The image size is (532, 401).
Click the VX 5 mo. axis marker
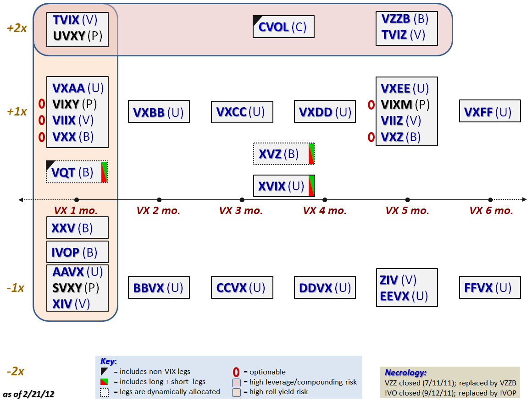pyautogui.click(x=407, y=200)
